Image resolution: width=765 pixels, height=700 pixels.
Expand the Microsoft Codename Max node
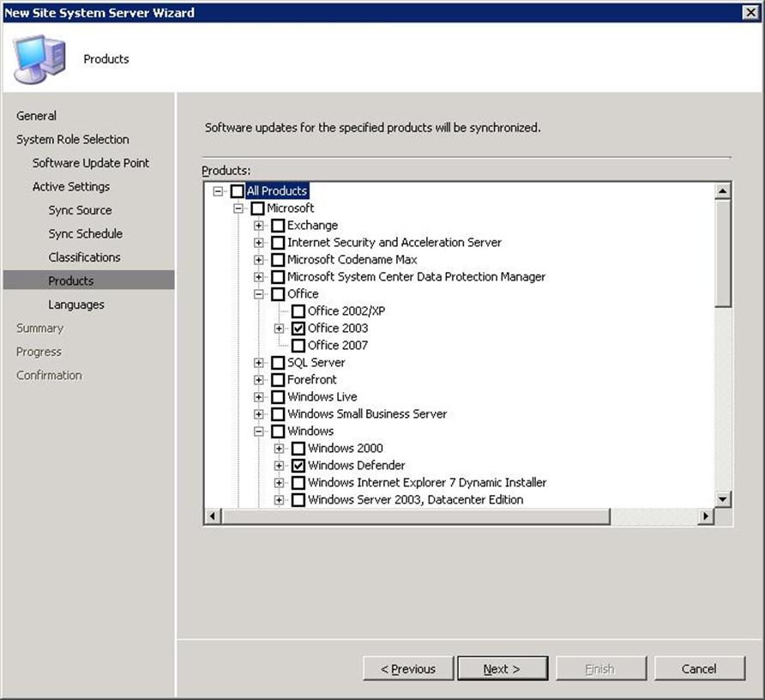point(259,260)
